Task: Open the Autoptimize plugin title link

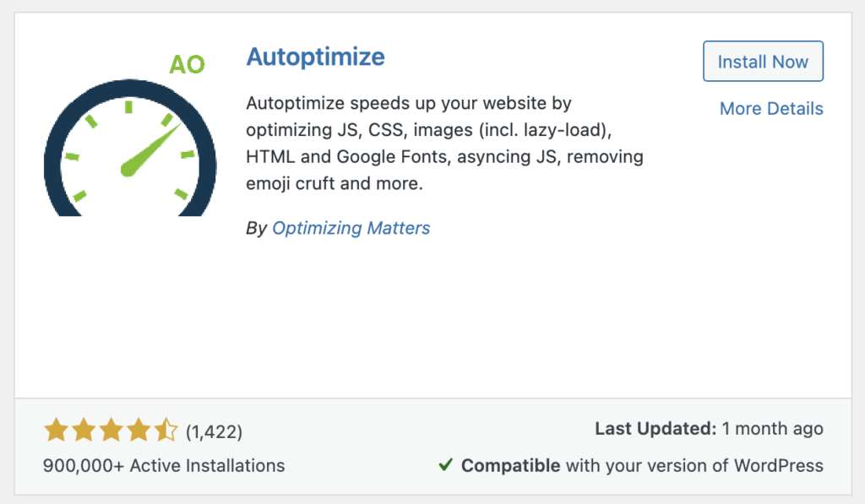Action: (x=315, y=57)
